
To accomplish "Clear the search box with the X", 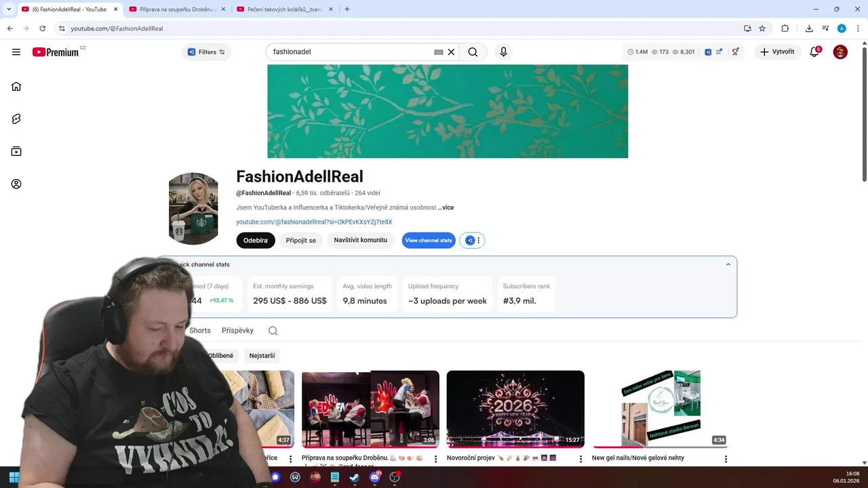I will click(451, 52).
